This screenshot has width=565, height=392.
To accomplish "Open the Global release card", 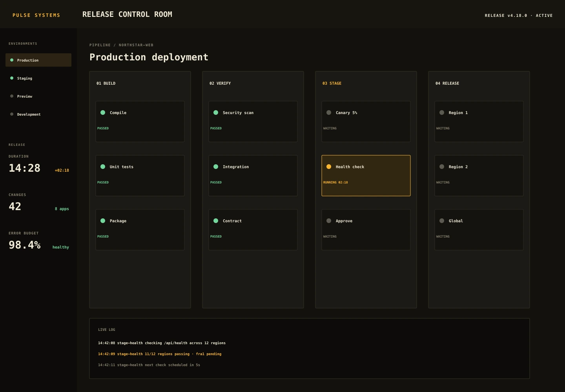I will click(479, 230).
